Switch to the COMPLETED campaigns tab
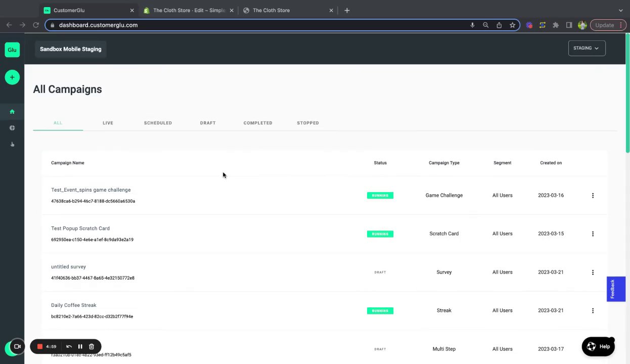This screenshot has height=364, width=630. pos(258,123)
